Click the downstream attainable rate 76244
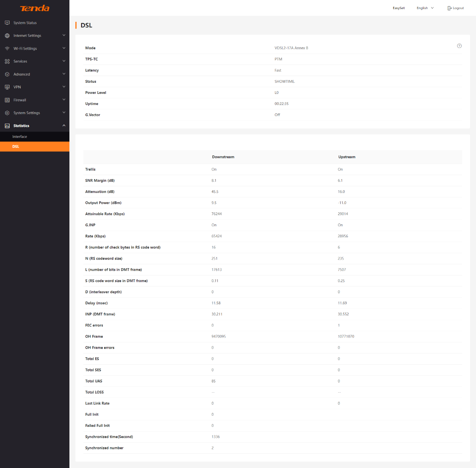476x468 pixels. [217, 214]
